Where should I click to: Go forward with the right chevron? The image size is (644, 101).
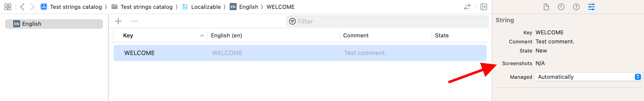[x=32, y=7]
